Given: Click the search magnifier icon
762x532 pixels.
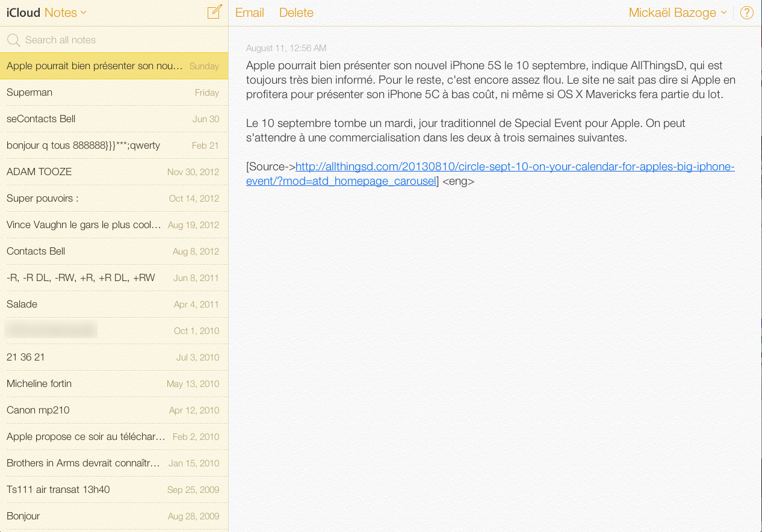Looking at the screenshot, I should coord(13,40).
